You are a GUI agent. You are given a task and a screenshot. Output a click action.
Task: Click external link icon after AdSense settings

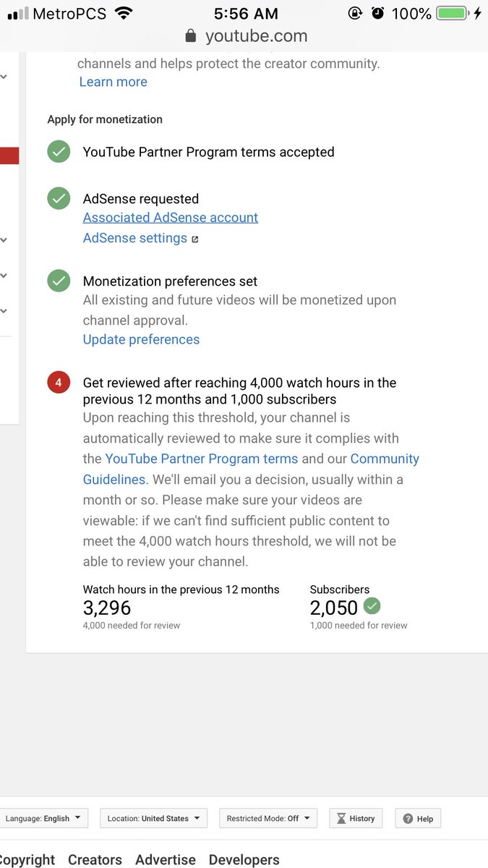tap(194, 239)
